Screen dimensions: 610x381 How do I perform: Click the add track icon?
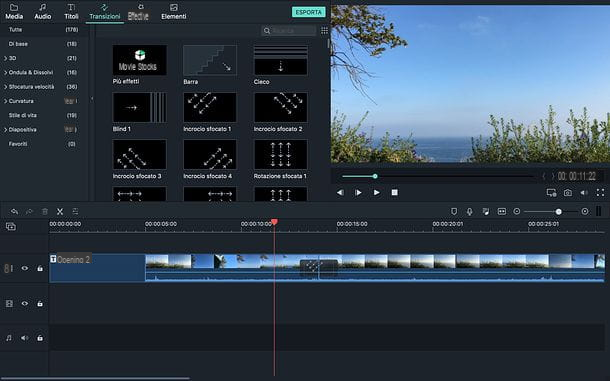point(11,226)
